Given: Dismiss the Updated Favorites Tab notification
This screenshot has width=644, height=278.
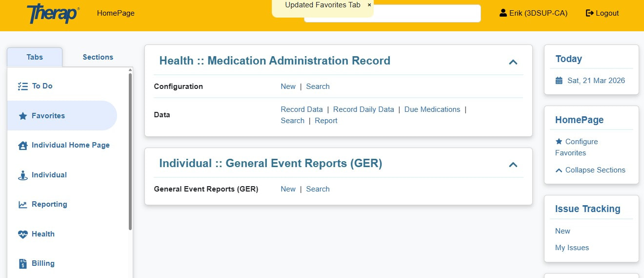Looking at the screenshot, I should 369,5.
